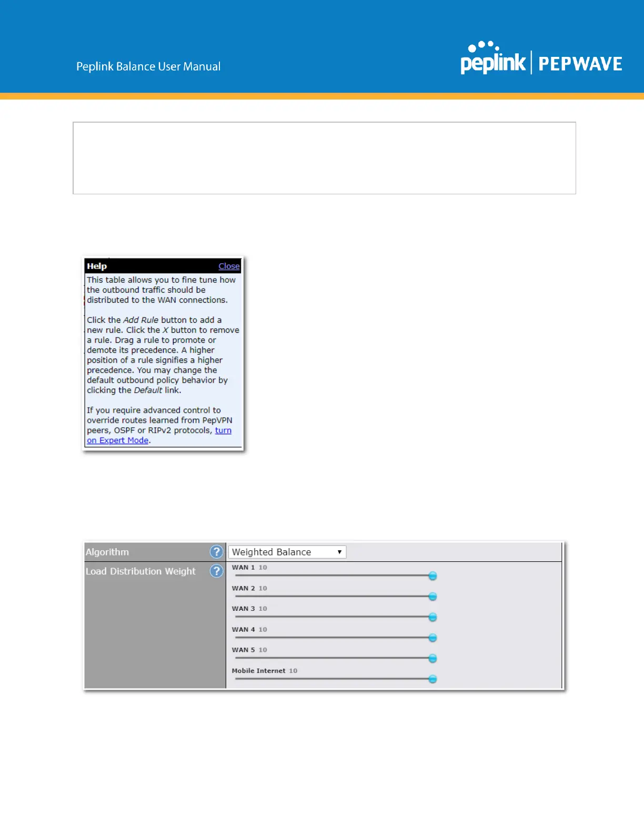
Task: Click the Mobile Internet weight slider handle
Action: [432, 679]
